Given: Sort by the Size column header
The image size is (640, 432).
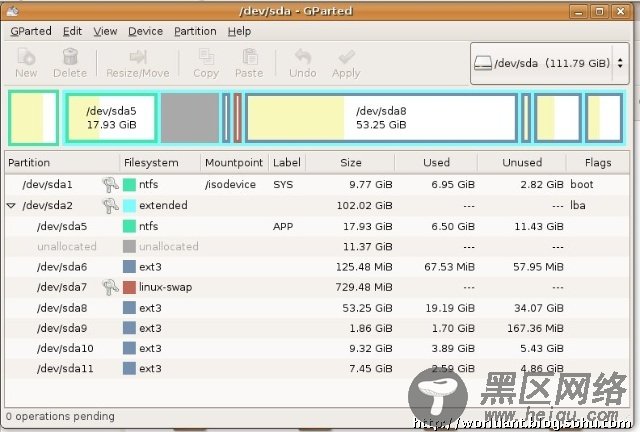Looking at the screenshot, I should (351, 163).
